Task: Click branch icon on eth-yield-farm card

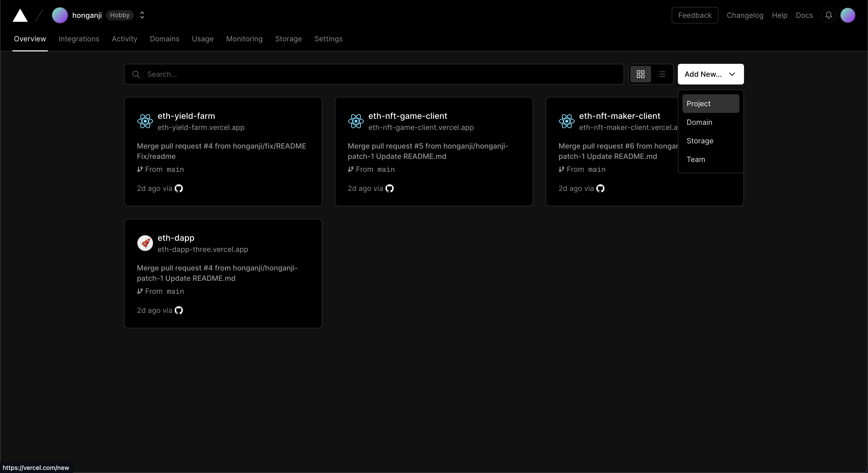Action: pos(140,169)
